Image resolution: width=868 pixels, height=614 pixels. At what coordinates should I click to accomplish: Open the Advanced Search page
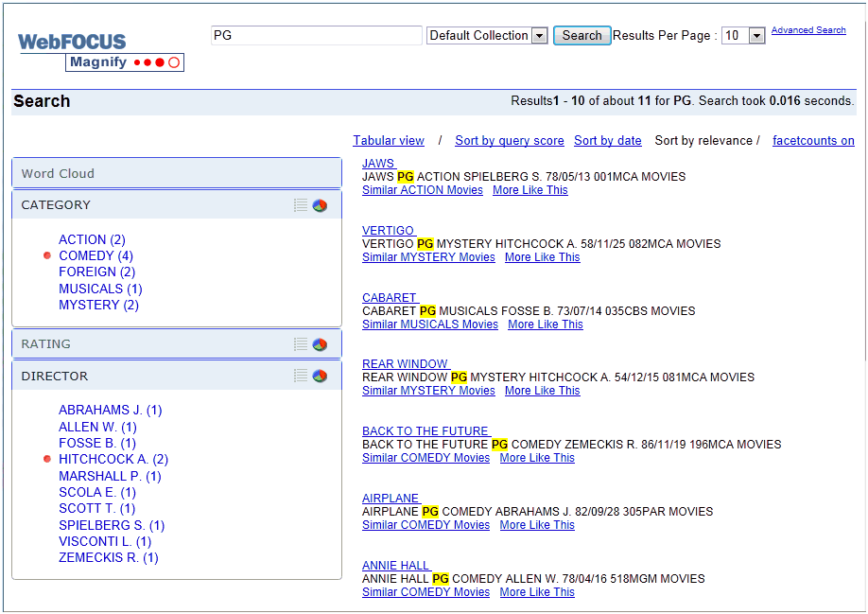pyautogui.click(x=808, y=29)
